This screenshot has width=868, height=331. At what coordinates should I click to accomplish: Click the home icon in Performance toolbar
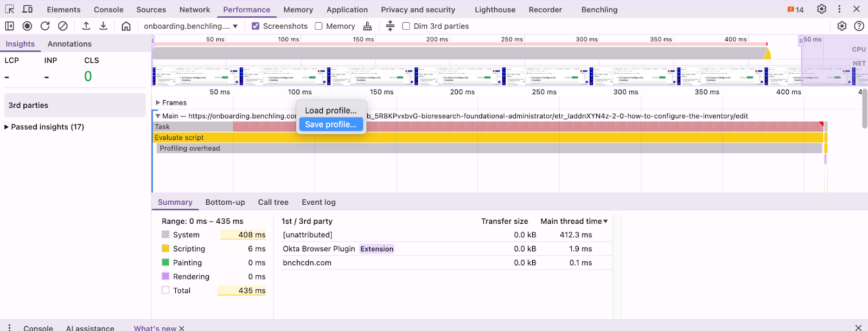pyautogui.click(x=126, y=26)
